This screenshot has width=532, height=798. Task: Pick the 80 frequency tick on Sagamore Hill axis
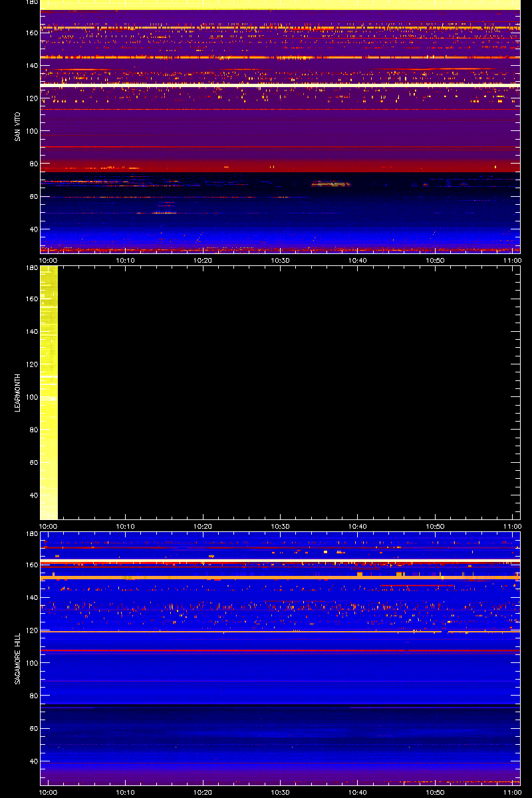click(x=33, y=696)
